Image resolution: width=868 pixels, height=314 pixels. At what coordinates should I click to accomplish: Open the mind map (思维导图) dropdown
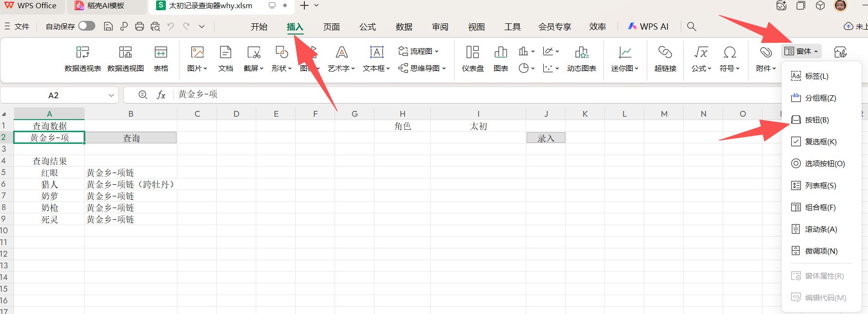[422, 68]
